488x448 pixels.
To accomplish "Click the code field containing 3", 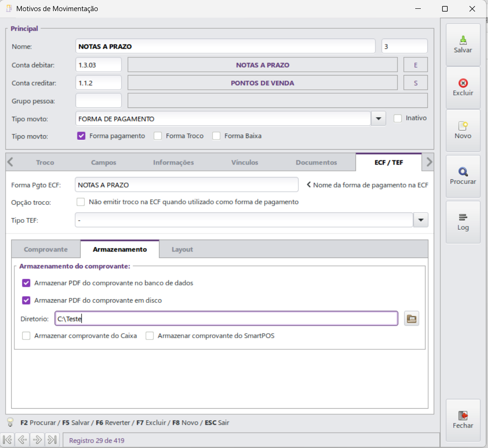I will pos(404,46).
